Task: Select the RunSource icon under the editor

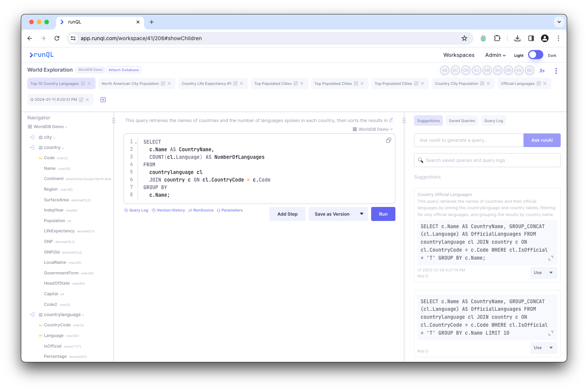Action: tap(201, 210)
